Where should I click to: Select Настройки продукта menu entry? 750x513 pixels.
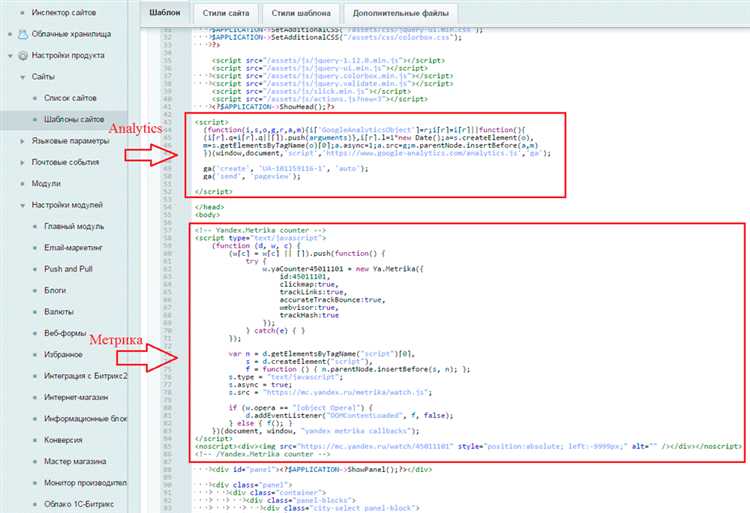[x=68, y=55]
